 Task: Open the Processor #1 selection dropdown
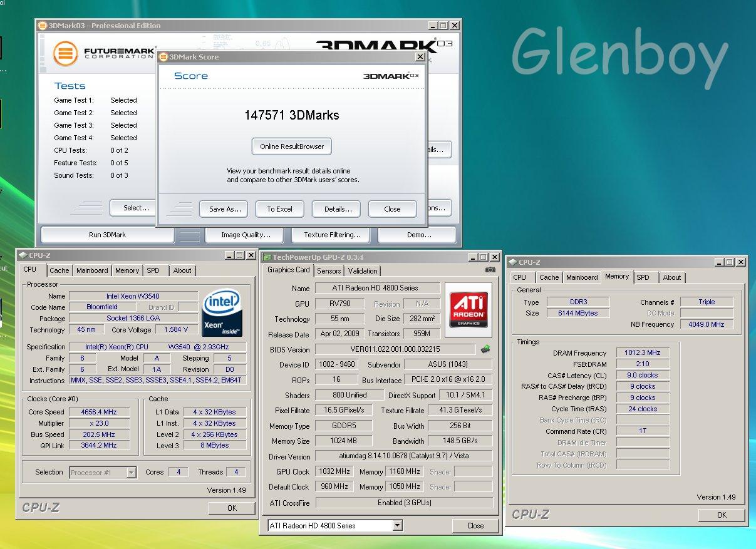[x=131, y=473]
